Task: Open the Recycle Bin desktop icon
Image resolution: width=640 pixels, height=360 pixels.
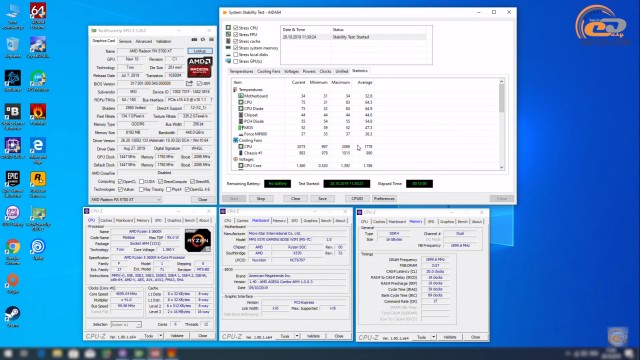Action: point(13,46)
